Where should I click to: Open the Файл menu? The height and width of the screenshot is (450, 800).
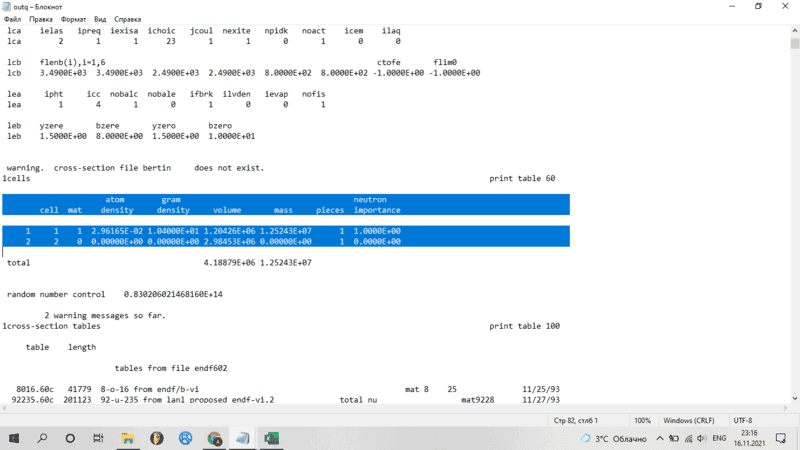(x=11, y=19)
